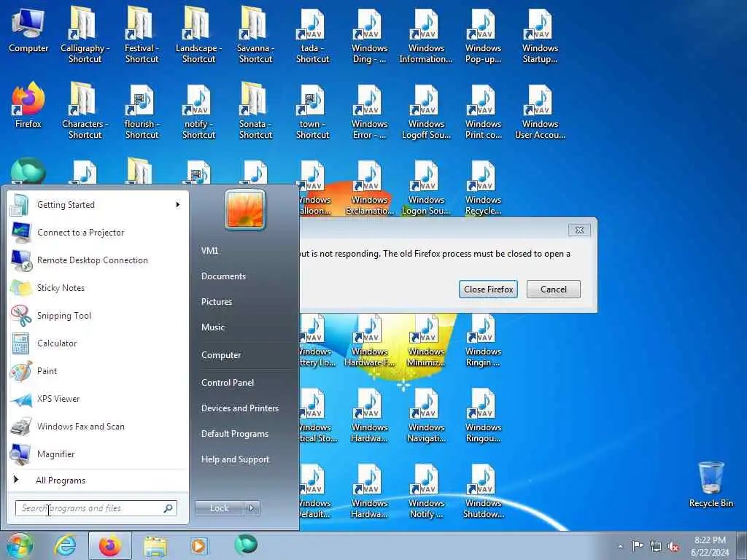Open the Computer desktop icon
Viewport: 747px width, 560px height.
click(x=28, y=31)
